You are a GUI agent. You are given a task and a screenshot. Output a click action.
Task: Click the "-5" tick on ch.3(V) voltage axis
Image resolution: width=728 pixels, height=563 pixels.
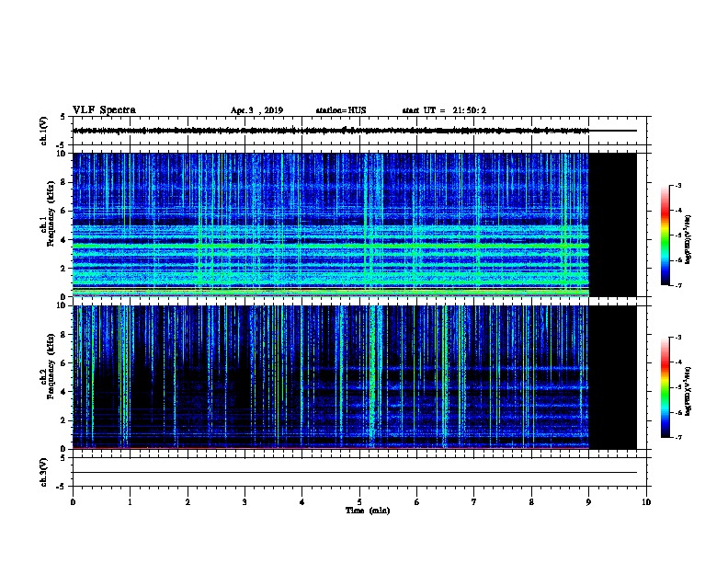(63, 487)
